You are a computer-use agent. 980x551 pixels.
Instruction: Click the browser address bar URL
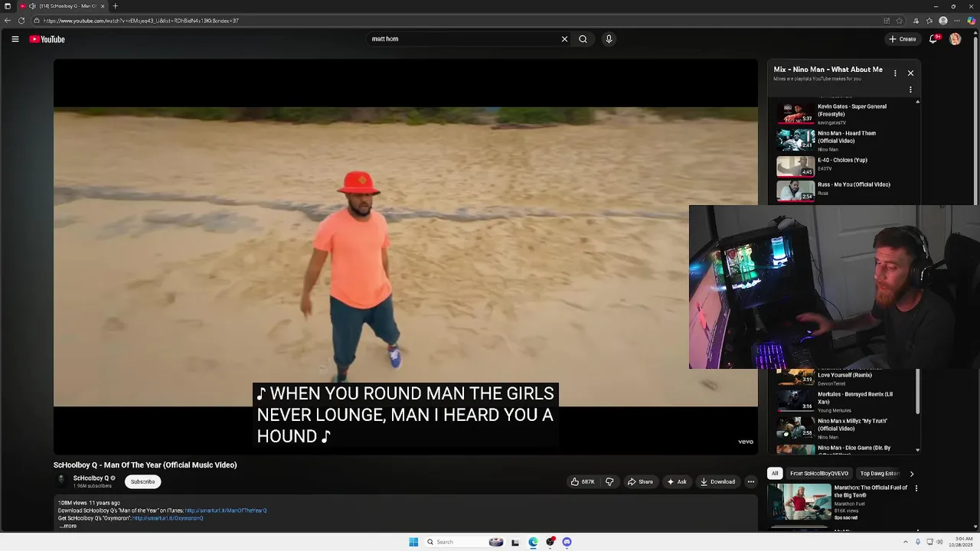(x=141, y=21)
